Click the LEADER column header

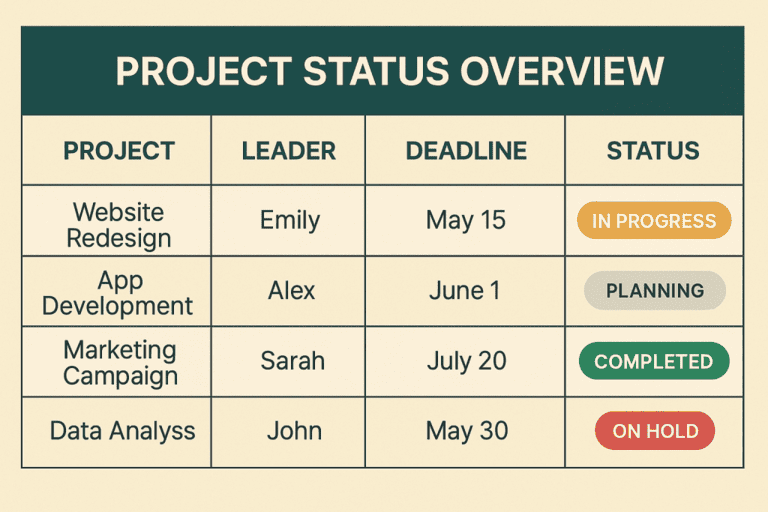click(288, 150)
